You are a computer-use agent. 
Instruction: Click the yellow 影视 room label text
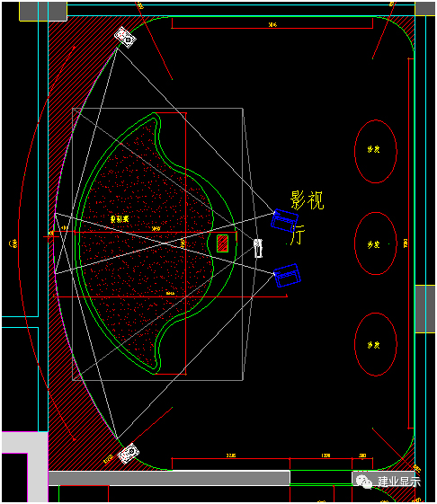[307, 200]
